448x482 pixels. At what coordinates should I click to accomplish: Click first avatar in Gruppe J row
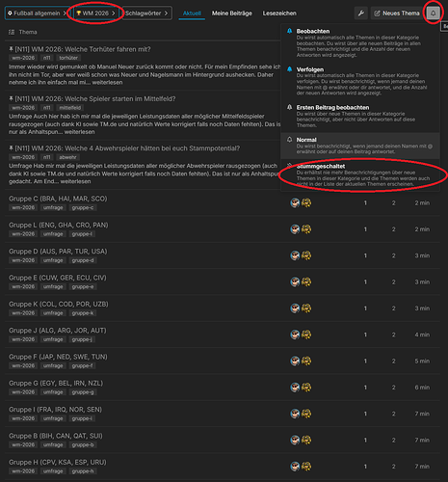[x=295, y=335]
